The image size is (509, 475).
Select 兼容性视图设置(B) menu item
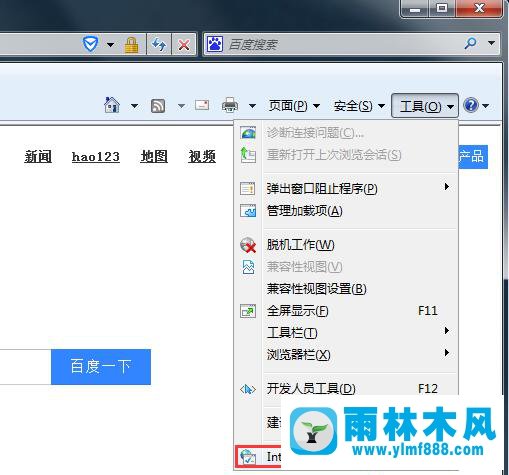[345, 289]
